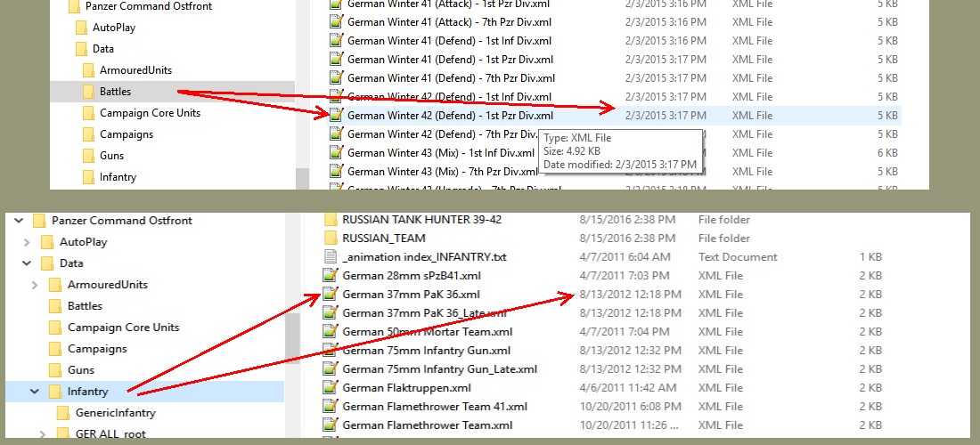Click the 6 KB size cell

(x=887, y=152)
